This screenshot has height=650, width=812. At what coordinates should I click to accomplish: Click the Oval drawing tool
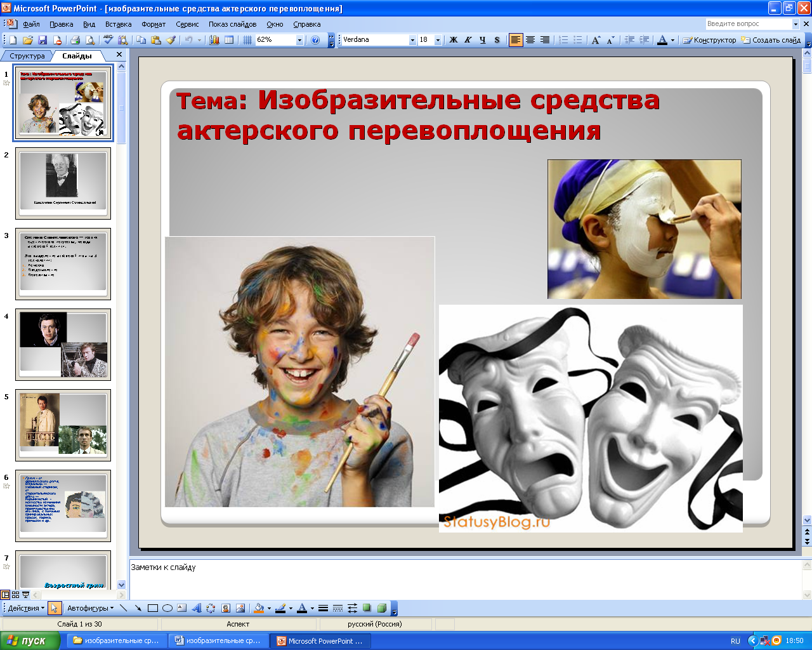coord(167,608)
